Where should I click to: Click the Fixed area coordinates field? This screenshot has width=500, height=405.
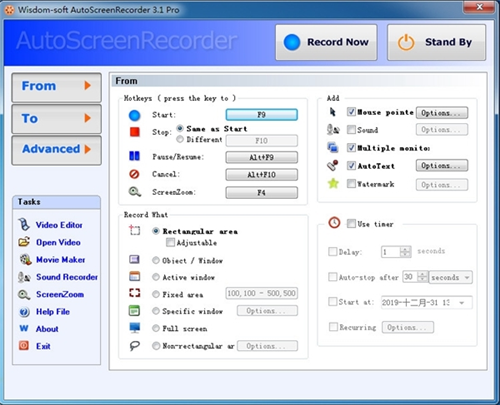click(262, 293)
